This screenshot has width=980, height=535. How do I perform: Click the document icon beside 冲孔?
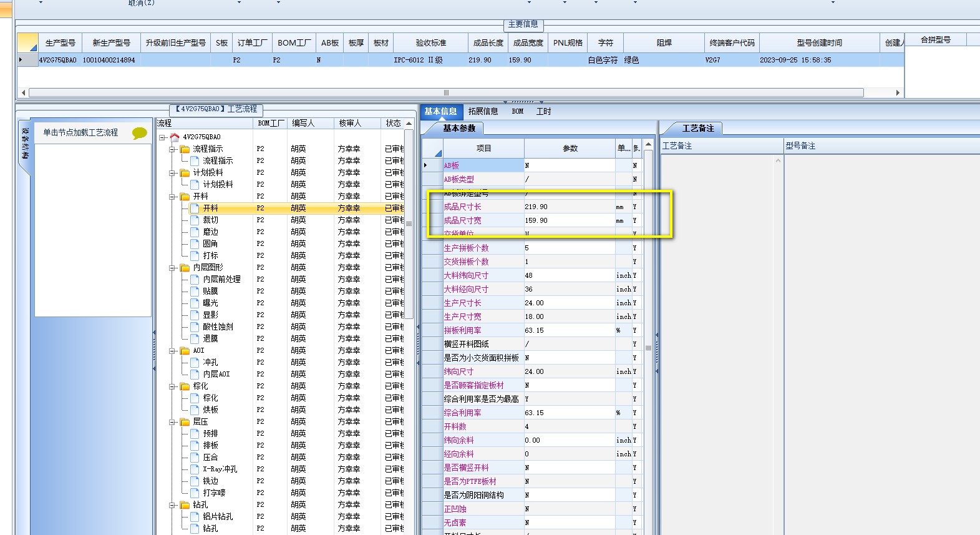point(195,362)
